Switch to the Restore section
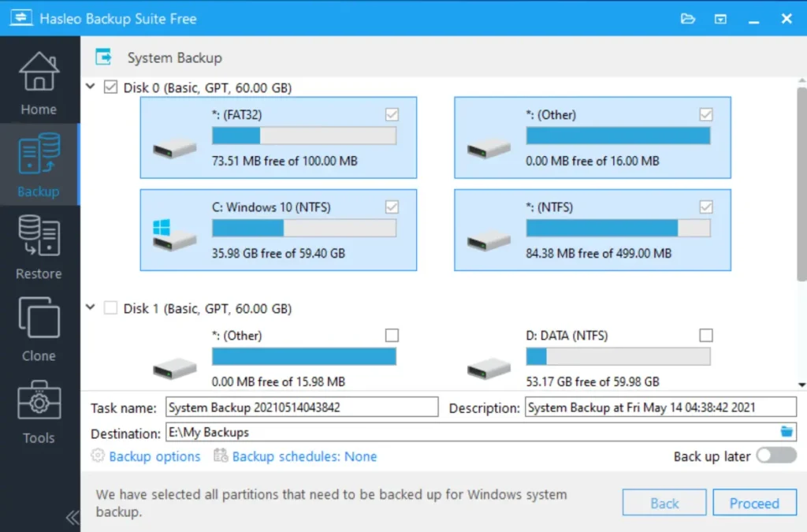 click(38, 247)
